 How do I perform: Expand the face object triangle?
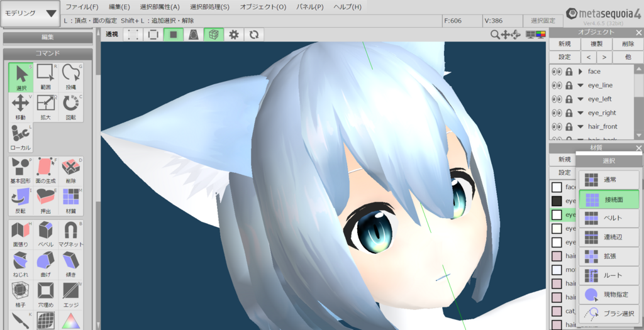pyautogui.click(x=580, y=72)
